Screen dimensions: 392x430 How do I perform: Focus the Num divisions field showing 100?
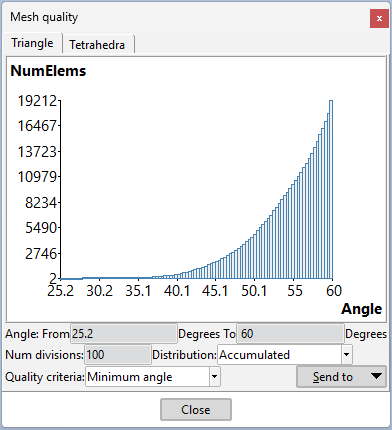pos(118,355)
